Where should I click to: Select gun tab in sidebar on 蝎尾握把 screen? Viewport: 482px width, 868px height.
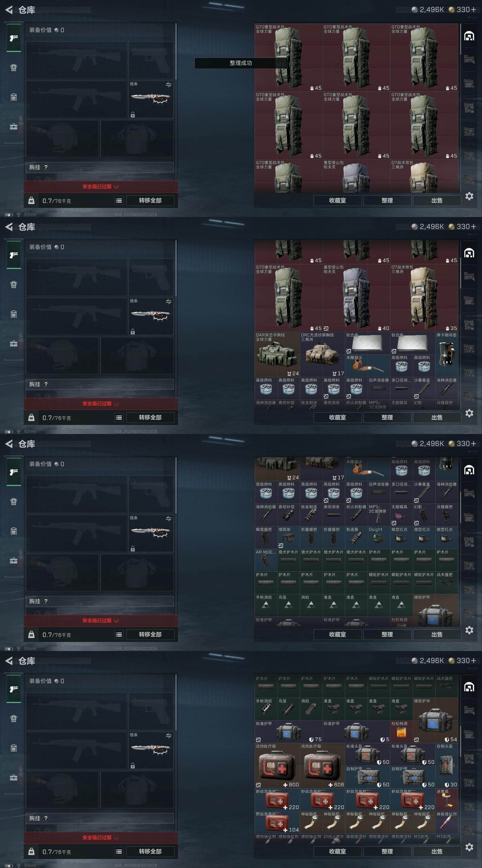click(x=14, y=472)
